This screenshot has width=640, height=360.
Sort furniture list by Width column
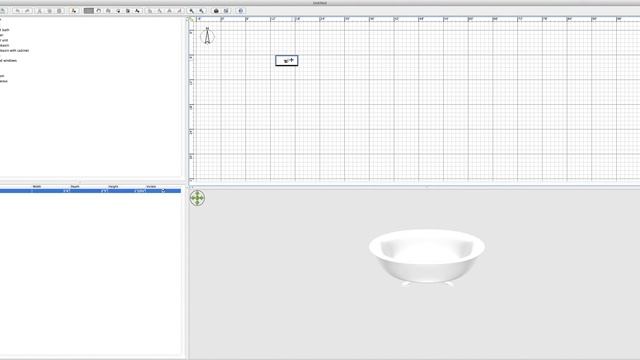(37, 187)
